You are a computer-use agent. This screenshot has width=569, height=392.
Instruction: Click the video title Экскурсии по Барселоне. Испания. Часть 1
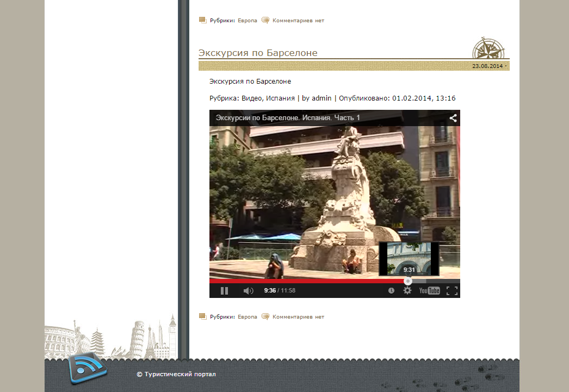[x=288, y=118]
